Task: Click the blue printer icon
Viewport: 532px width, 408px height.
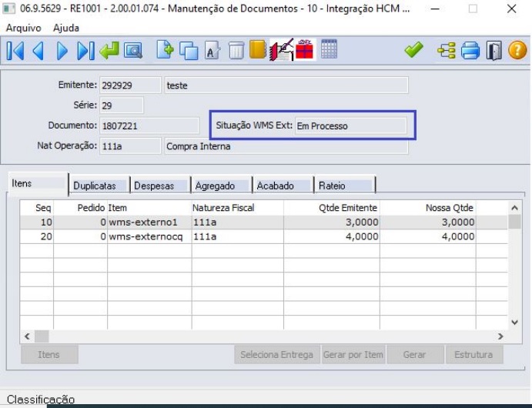Action: click(470, 51)
